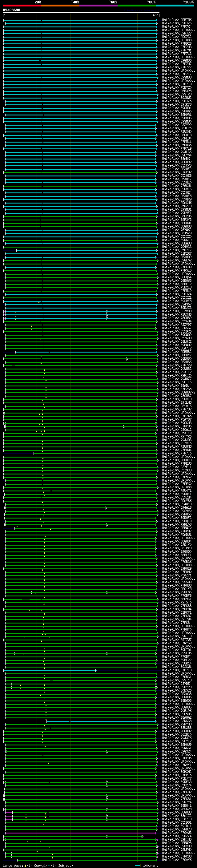Select the purple alignment bar for UniRef100_A7QQW3
The width and height of the screenshot is (197, 868).
pyautogui.click(x=81, y=833)
